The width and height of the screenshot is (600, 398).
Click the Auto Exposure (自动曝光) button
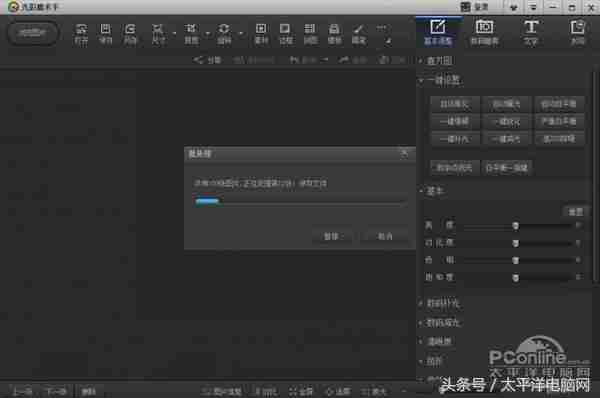pyautogui.click(x=506, y=104)
